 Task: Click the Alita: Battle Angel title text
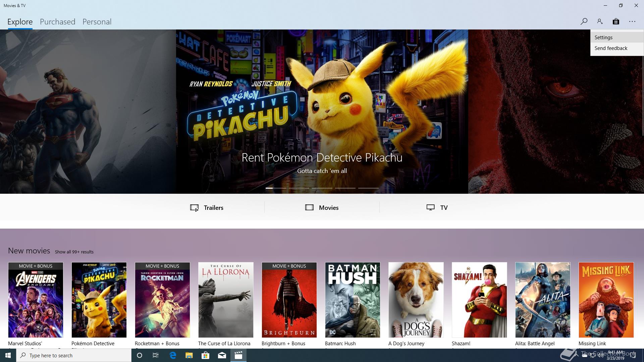[535, 344]
